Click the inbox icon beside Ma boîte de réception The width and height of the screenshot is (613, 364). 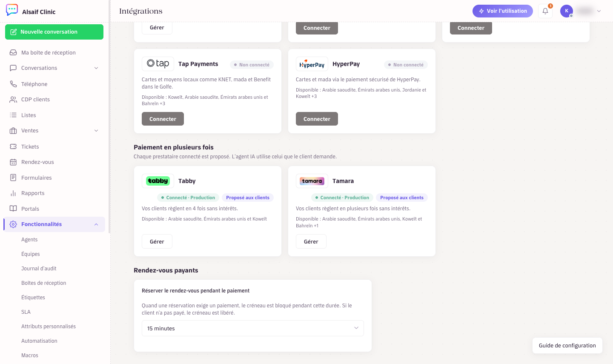[13, 52]
